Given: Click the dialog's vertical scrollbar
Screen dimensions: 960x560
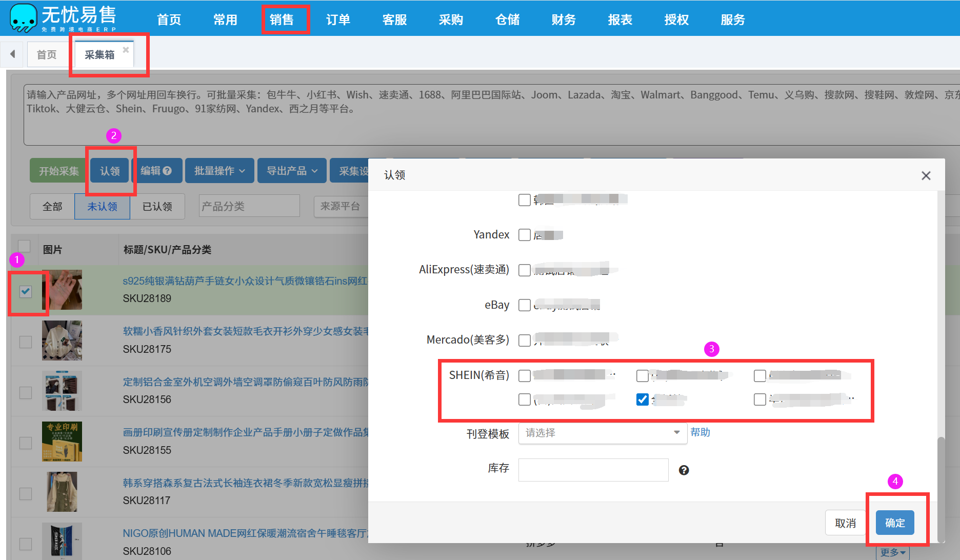Looking at the screenshot, I should coord(941,487).
